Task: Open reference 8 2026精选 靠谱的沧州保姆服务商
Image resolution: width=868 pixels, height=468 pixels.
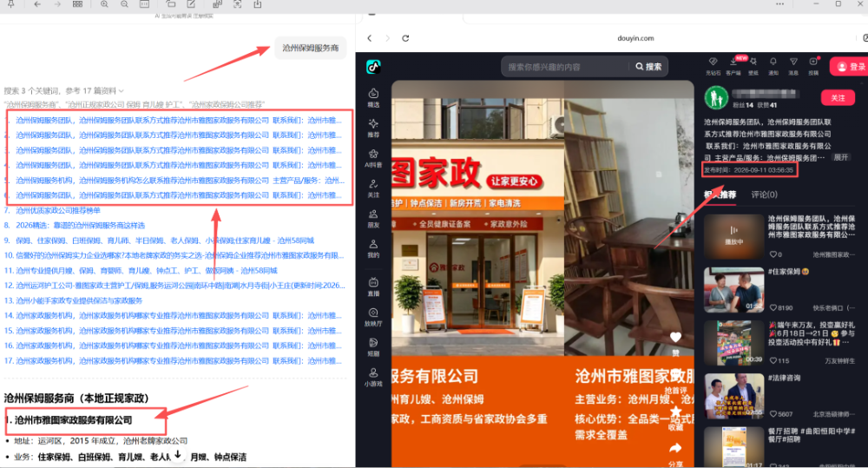Action: point(80,226)
